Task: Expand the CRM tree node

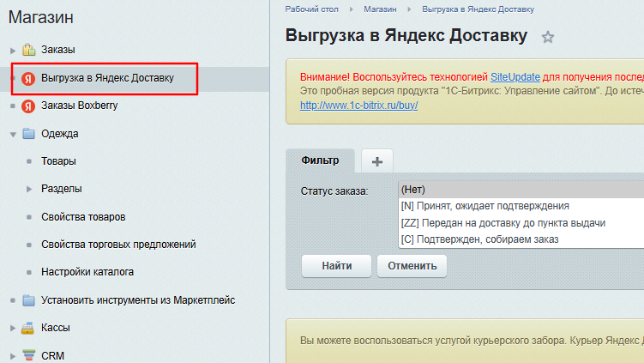Action: tap(13, 356)
